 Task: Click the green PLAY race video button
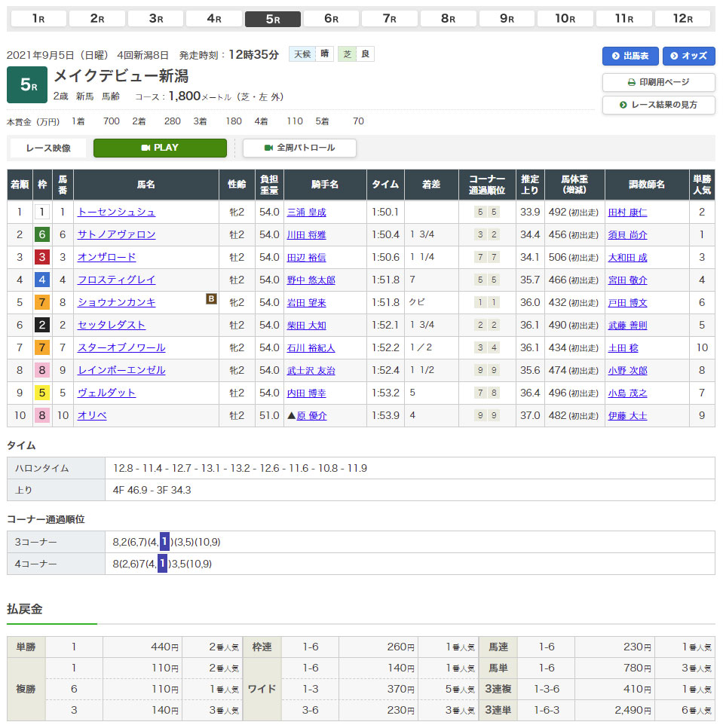pyautogui.click(x=160, y=148)
